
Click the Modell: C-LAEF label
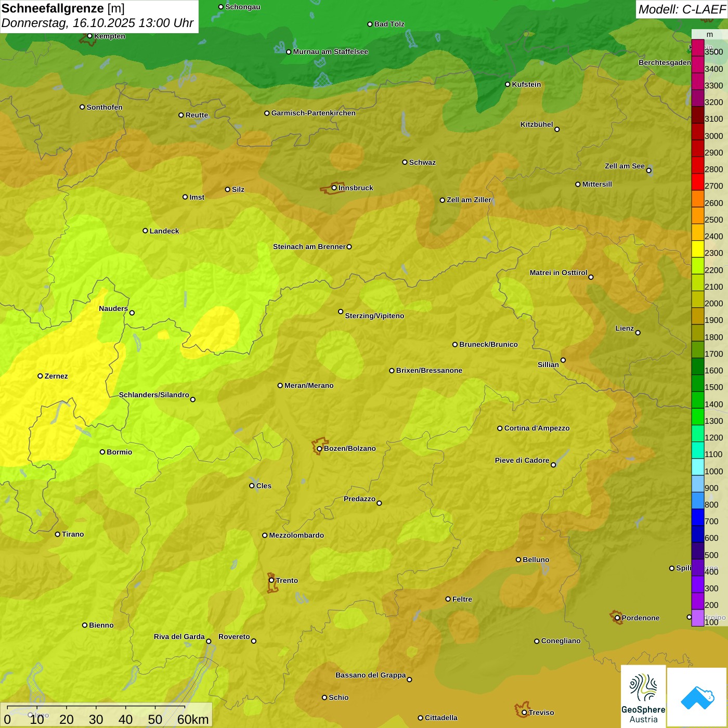pyautogui.click(x=682, y=9)
